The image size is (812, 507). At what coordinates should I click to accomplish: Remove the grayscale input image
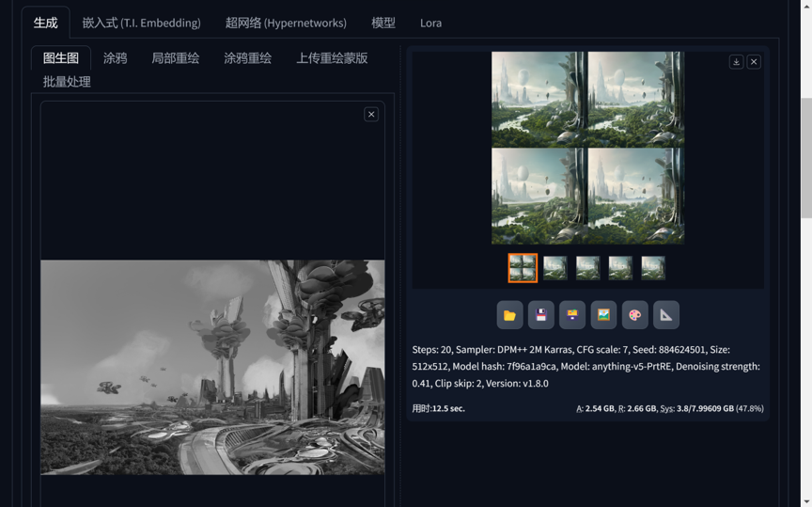click(371, 115)
